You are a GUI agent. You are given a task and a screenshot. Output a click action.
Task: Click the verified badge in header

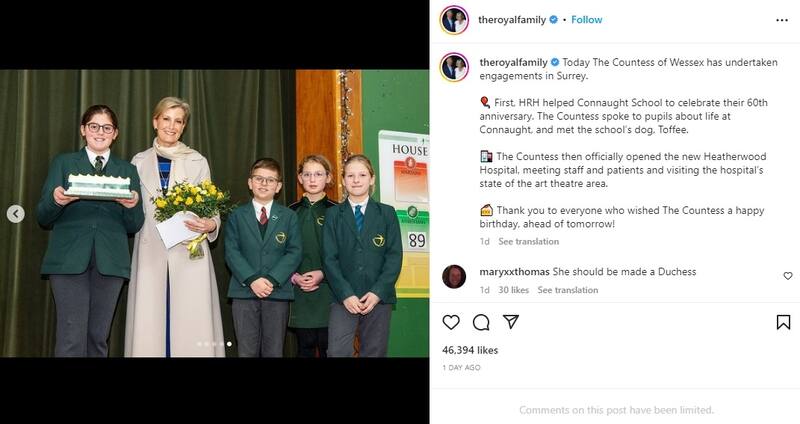[554, 19]
